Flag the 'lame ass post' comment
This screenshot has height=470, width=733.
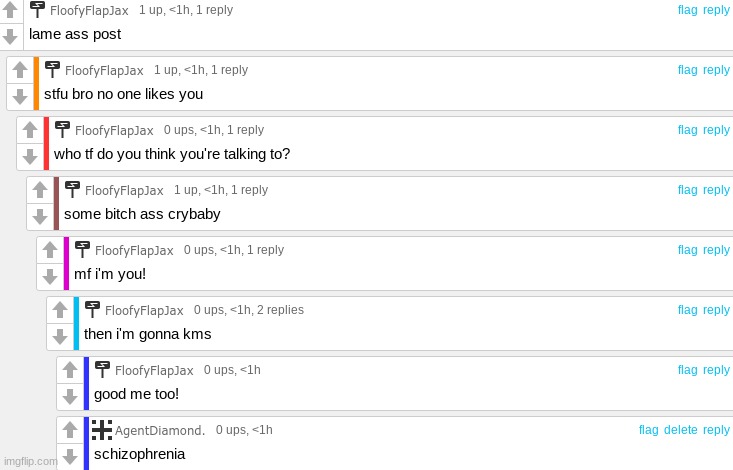[688, 10]
